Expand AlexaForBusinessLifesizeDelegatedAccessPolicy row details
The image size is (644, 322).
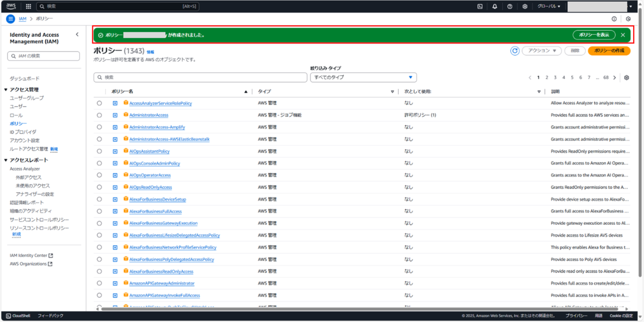(115, 235)
